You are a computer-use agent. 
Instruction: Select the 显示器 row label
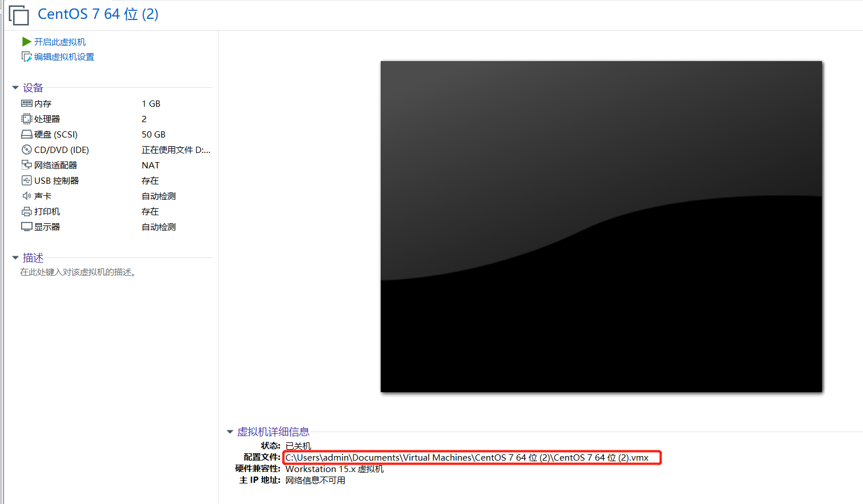coord(47,227)
